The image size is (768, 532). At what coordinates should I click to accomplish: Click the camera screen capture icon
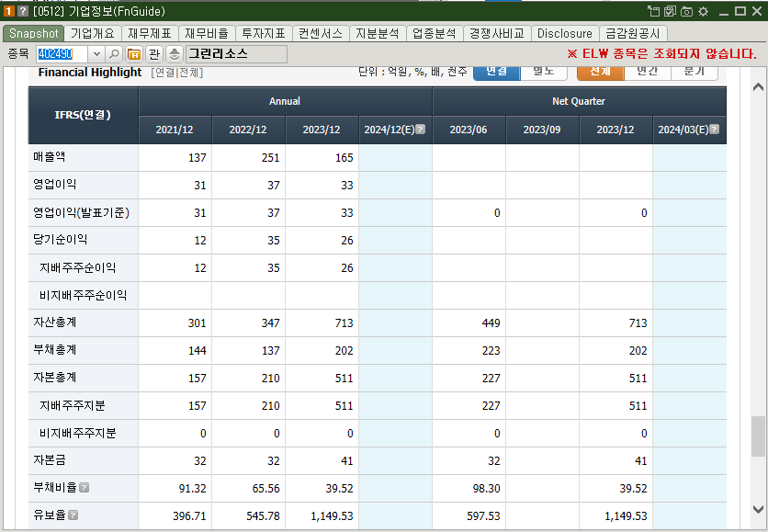coord(686,11)
